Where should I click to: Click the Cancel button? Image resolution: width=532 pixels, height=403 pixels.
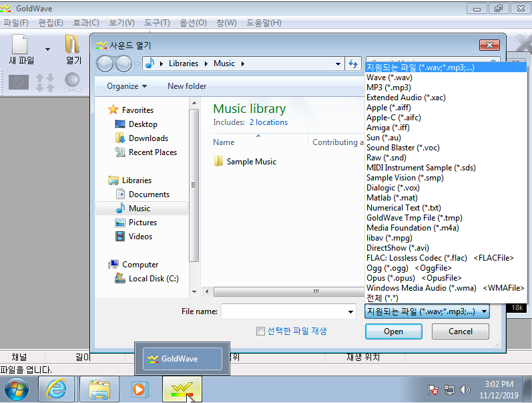460,331
